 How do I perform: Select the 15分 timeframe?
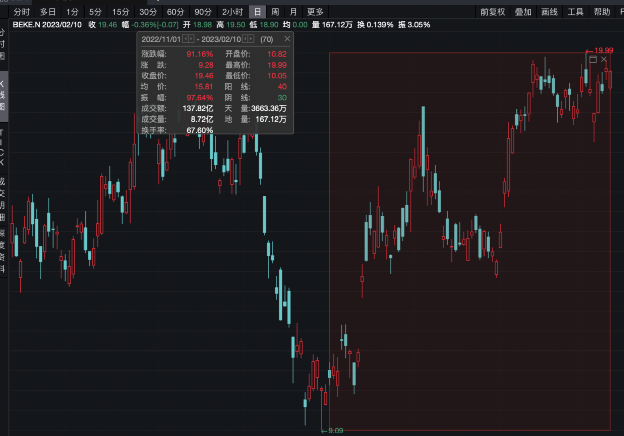[121, 12]
